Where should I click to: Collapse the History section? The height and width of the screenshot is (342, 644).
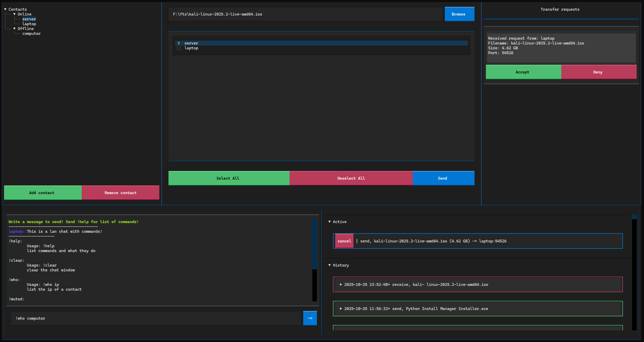[329, 265]
